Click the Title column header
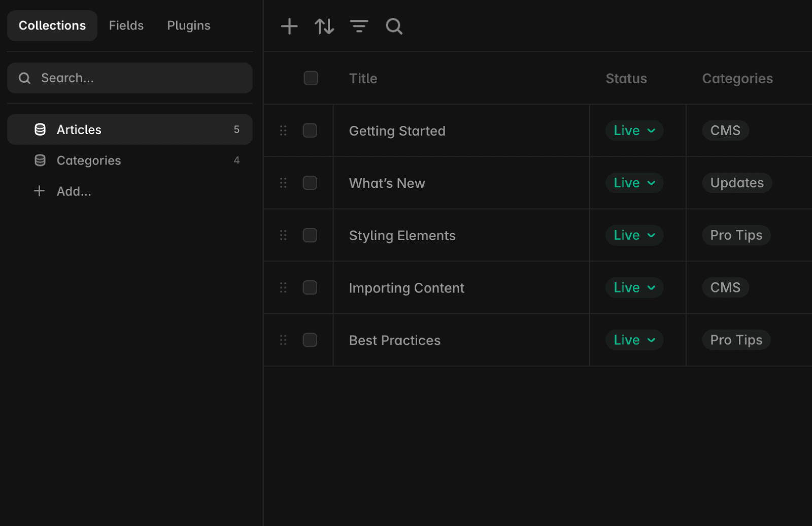This screenshot has width=812, height=526. point(363,79)
